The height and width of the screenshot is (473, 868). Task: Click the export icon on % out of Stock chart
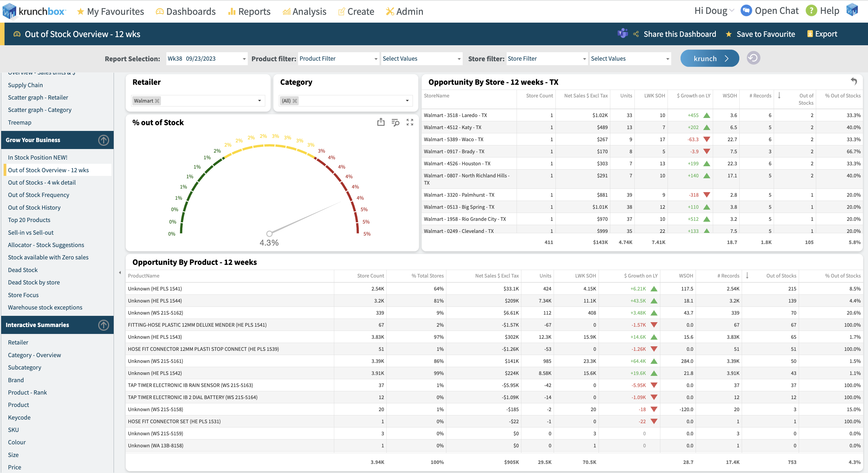coord(381,122)
